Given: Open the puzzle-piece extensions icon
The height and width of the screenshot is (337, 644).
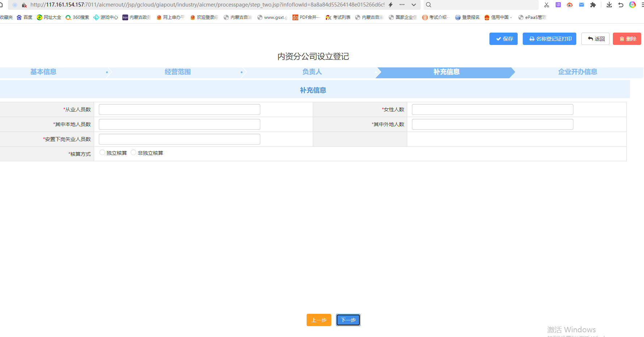Looking at the screenshot, I should (593, 5).
